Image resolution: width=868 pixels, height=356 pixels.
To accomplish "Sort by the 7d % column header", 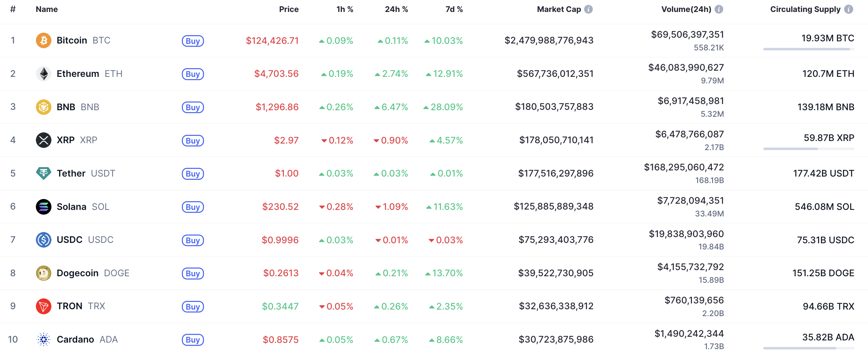I will point(454,9).
